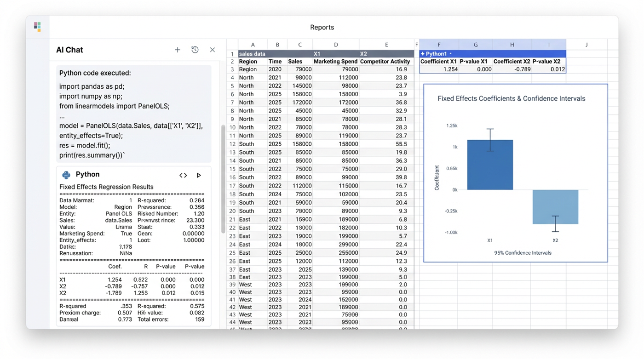The image size is (644, 359).
Task: Select the row 12 header
Action: pos(232,144)
